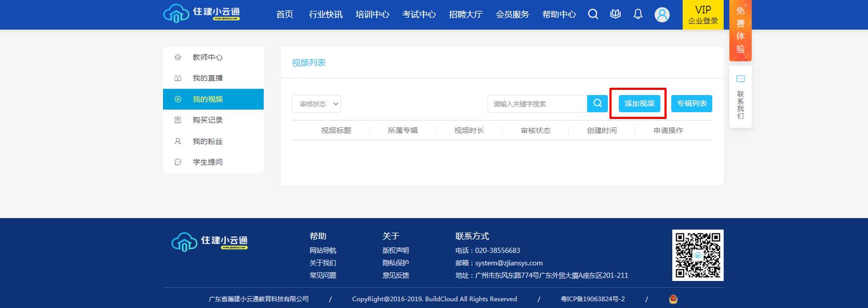This screenshot has height=308, width=868.
Task: Click the blue search button beside keyword field
Action: point(598,103)
